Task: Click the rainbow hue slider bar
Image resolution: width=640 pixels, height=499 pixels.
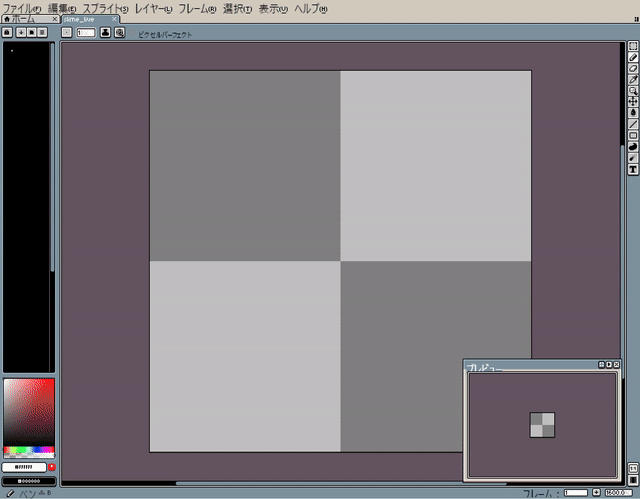Action: click(29, 450)
